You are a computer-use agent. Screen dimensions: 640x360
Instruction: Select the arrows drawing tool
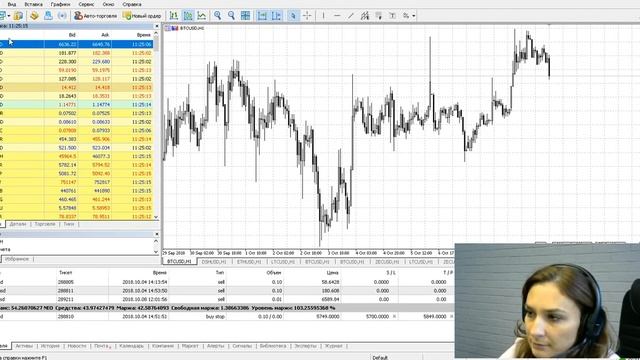(x=406, y=16)
